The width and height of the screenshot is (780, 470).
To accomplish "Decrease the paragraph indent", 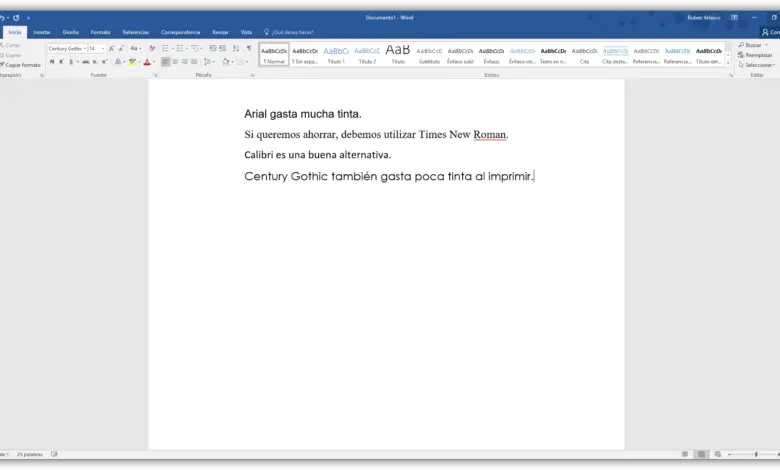I will 212,48.
